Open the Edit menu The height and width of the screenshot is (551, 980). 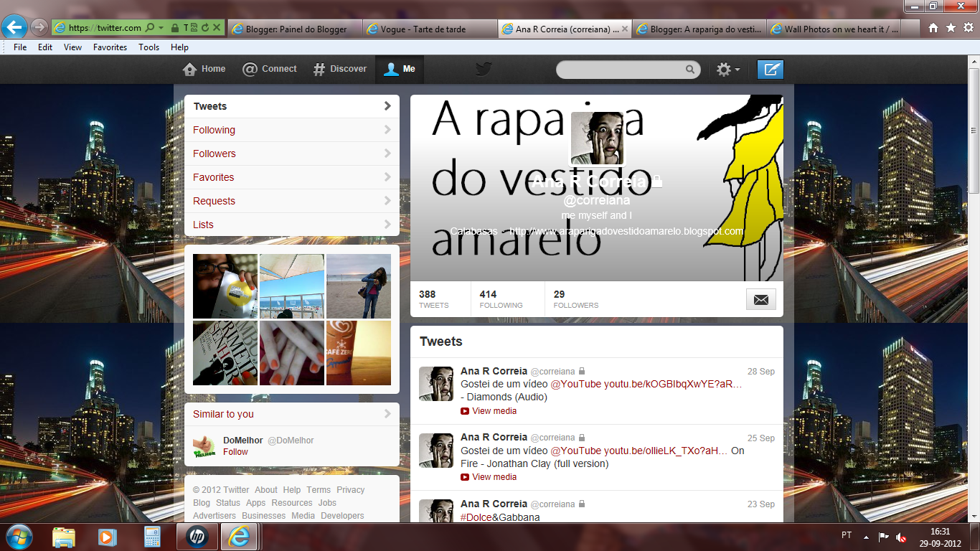[x=45, y=47]
